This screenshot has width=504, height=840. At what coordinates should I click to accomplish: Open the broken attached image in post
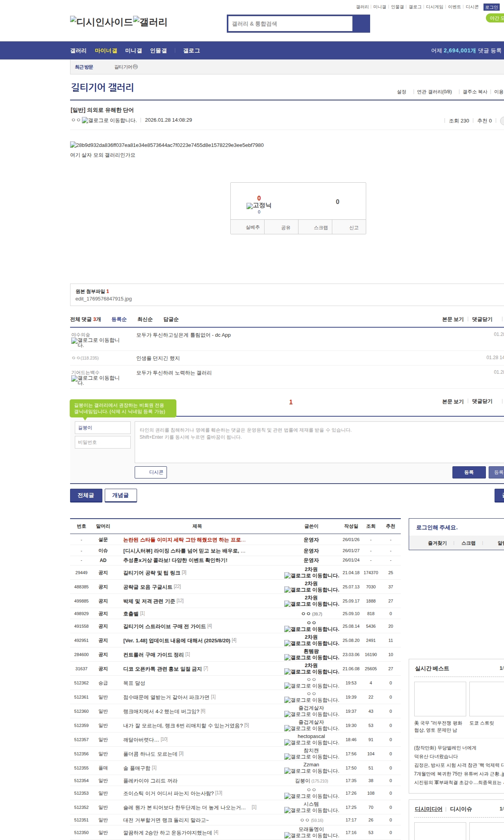point(167,145)
